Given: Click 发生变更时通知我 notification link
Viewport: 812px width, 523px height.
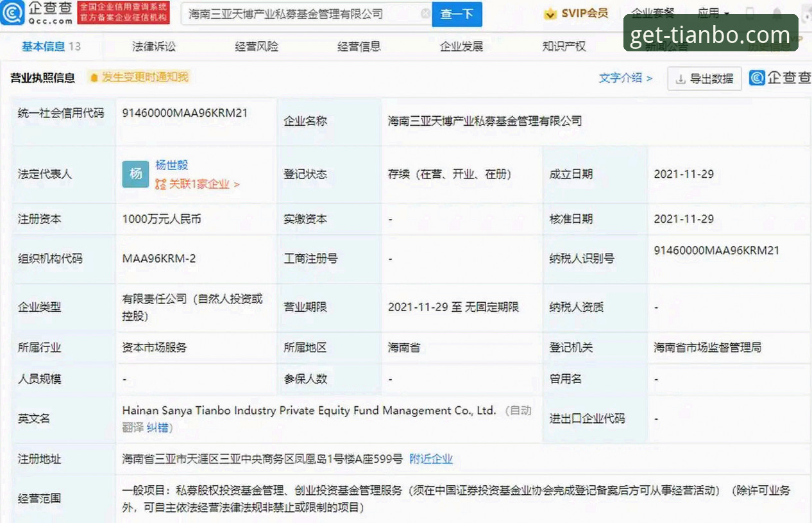Looking at the screenshot, I should click(x=145, y=78).
